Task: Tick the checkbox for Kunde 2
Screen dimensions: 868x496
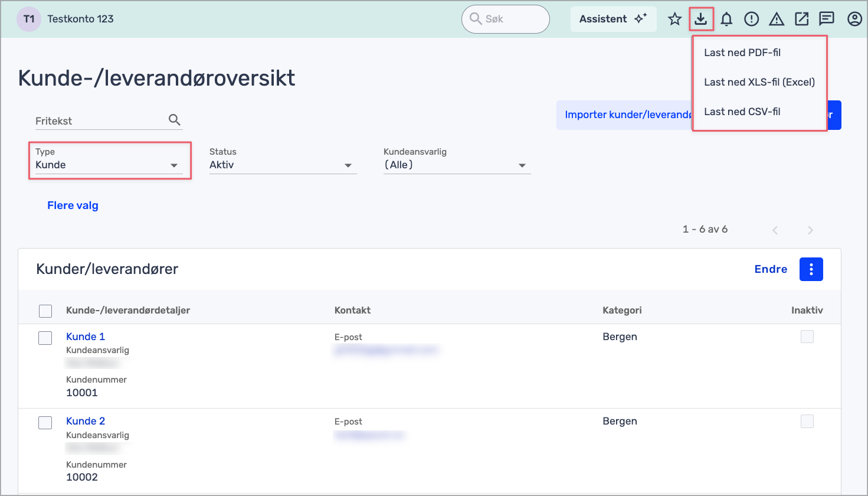Action: 45,422
